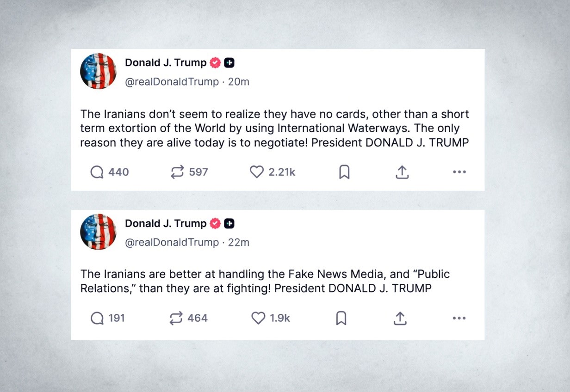Select the repost icon showing 464
This screenshot has height=392, width=570.
pyautogui.click(x=176, y=318)
